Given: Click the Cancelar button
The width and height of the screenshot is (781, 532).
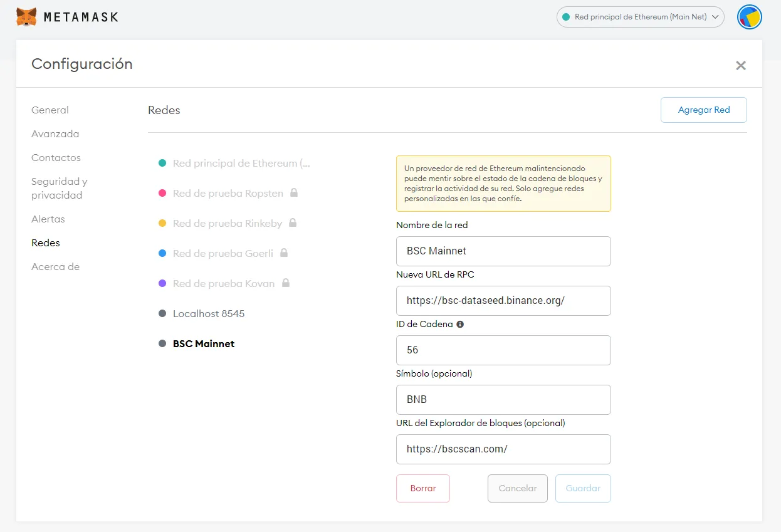Looking at the screenshot, I should click(x=518, y=488).
